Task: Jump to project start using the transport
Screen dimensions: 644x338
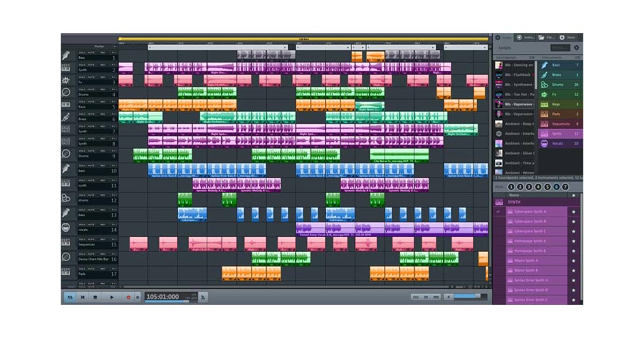Action: [83, 297]
